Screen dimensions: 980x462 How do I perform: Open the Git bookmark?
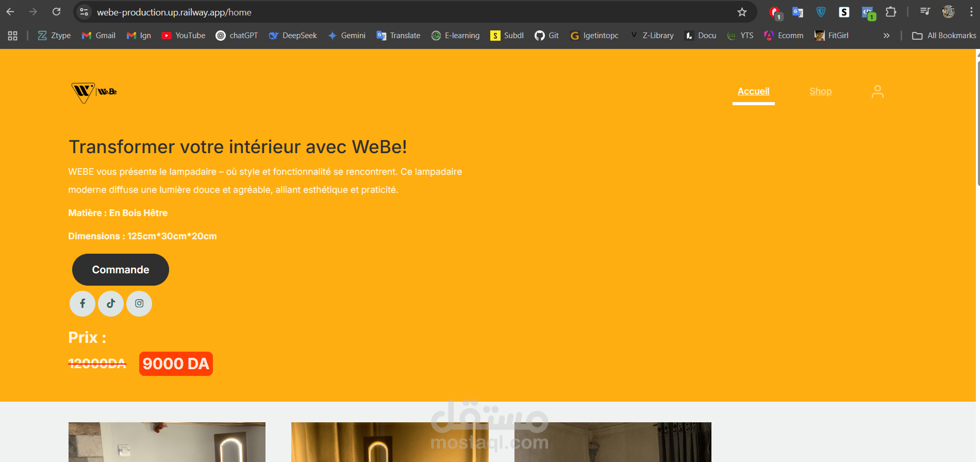click(x=546, y=36)
